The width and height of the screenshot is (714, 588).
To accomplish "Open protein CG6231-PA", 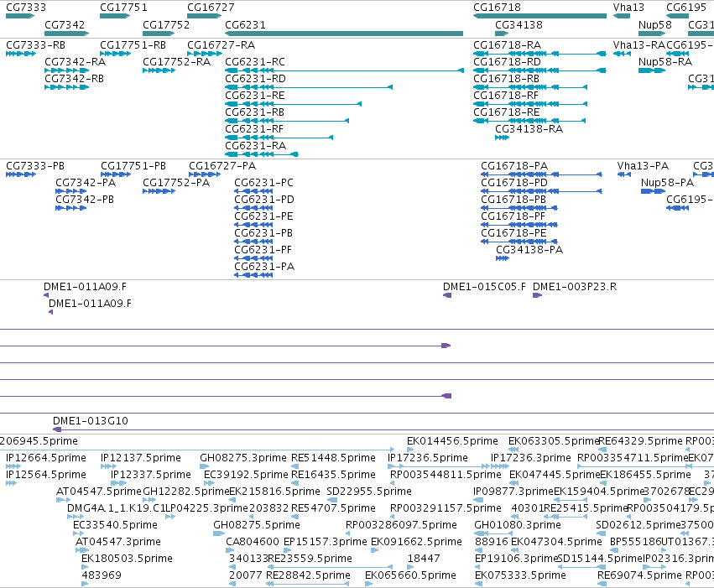I will (264, 267).
